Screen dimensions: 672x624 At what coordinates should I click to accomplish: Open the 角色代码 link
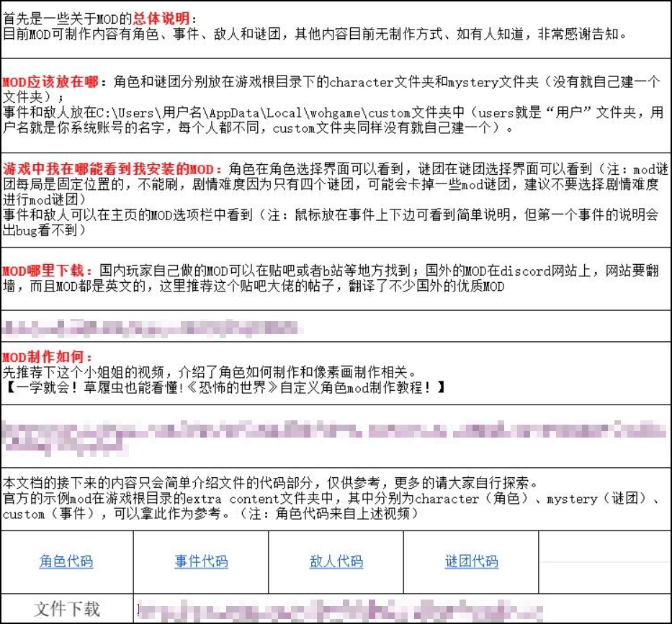tap(66, 561)
